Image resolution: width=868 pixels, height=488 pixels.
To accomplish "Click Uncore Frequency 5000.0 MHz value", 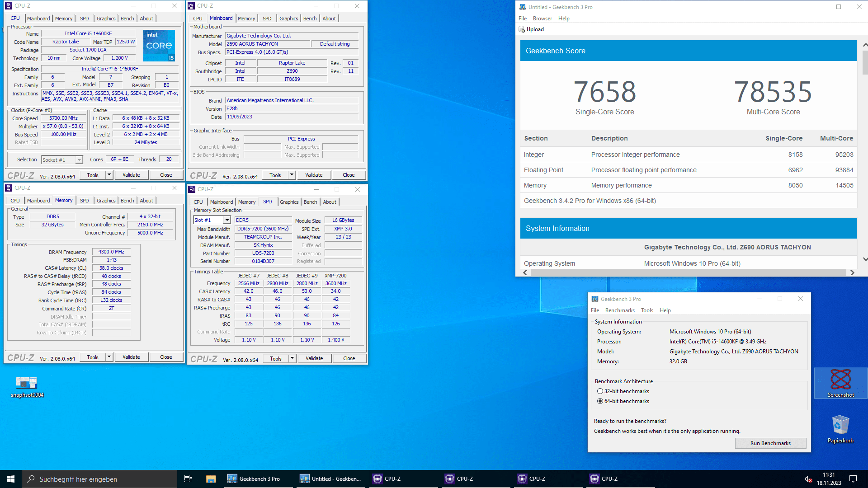I will [x=150, y=233].
